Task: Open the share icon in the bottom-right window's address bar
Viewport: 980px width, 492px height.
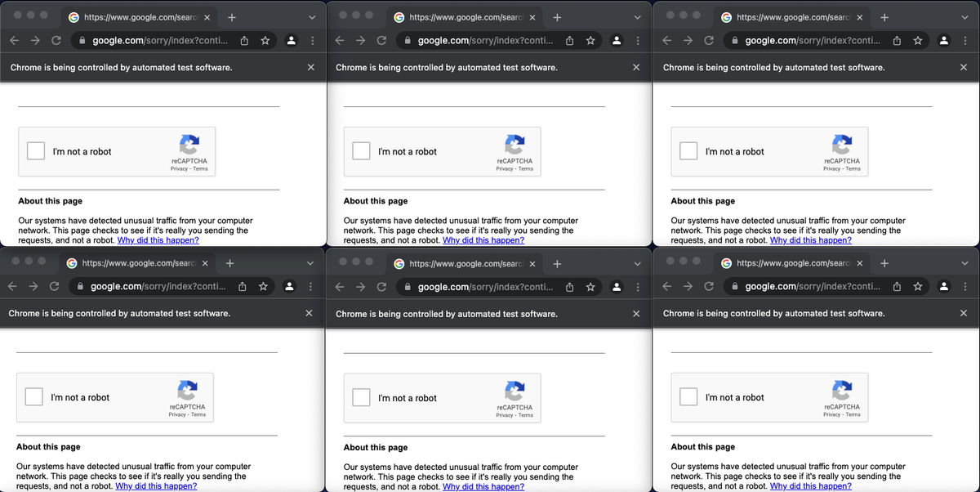Action: [897, 286]
